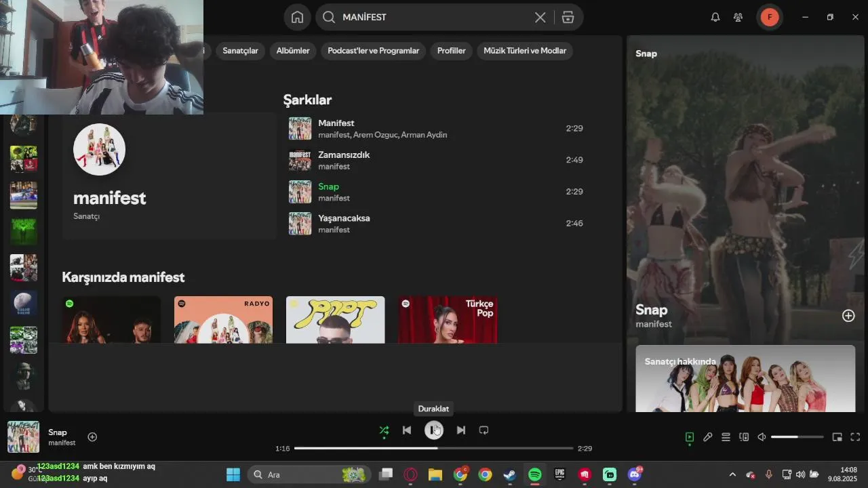Open Opera browser from taskbar
Image resolution: width=868 pixels, height=488 pixels.
pos(410,474)
